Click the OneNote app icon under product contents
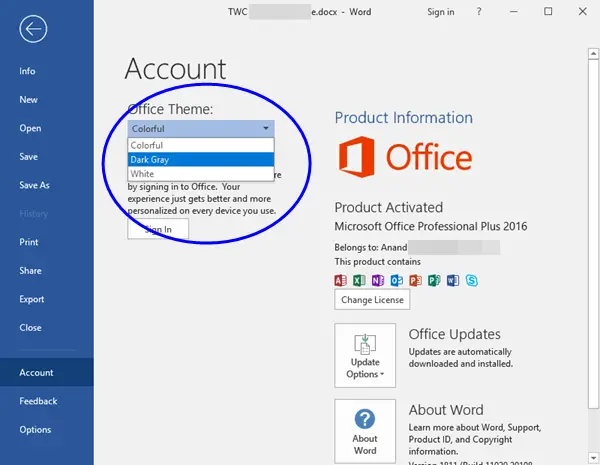Screen dimensions: 600x465 click(378, 281)
